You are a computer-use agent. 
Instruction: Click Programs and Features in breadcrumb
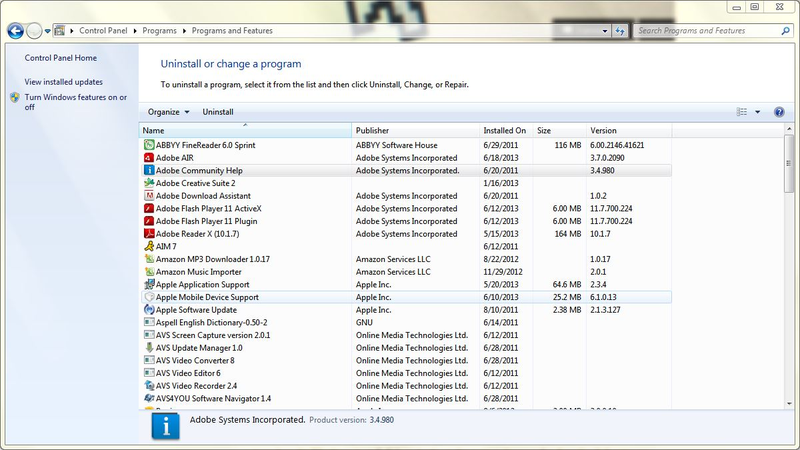[232, 31]
